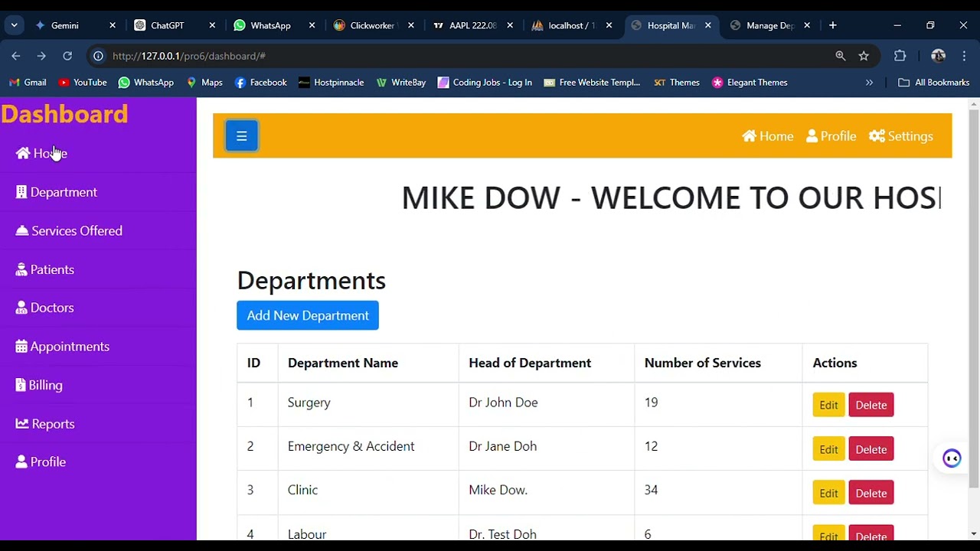
Task: Open the Chrome three-dot menu
Action: tap(964, 56)
